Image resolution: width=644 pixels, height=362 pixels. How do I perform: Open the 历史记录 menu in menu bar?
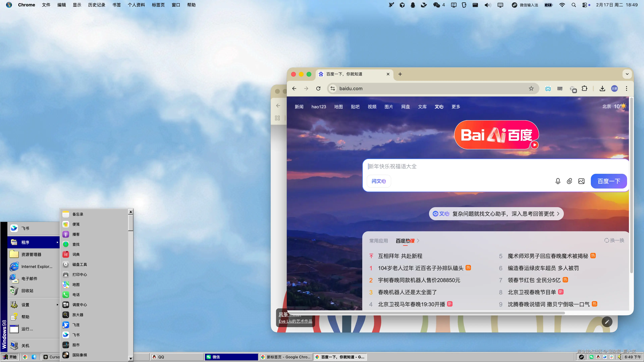click(x=96, y=5)
